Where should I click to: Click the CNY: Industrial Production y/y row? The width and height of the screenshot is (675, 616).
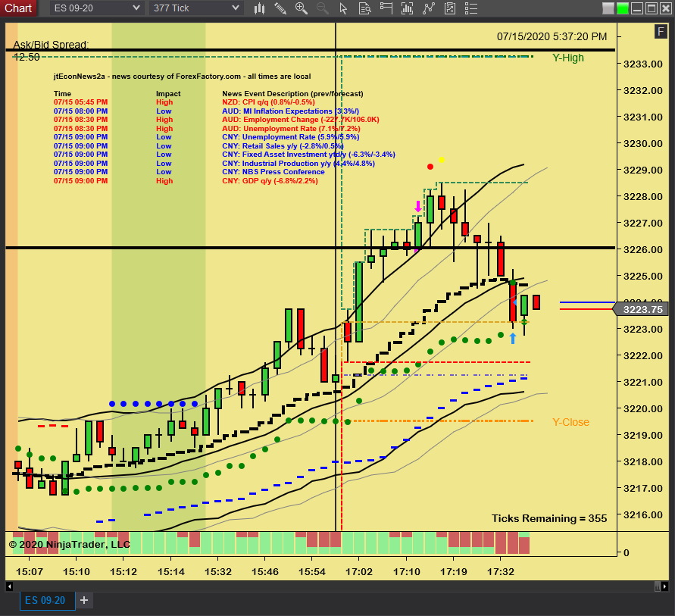[x=298, y=164]
